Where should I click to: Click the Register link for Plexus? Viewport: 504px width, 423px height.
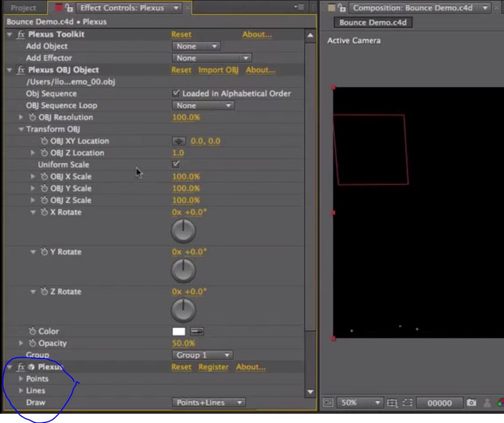[213, 367]
